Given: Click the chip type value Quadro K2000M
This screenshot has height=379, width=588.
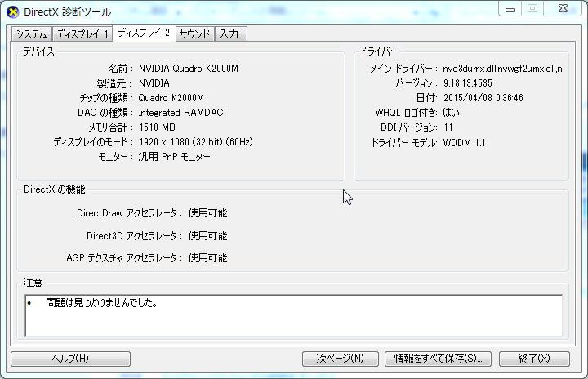Looking at the screenshot, I should pos(171,98).
